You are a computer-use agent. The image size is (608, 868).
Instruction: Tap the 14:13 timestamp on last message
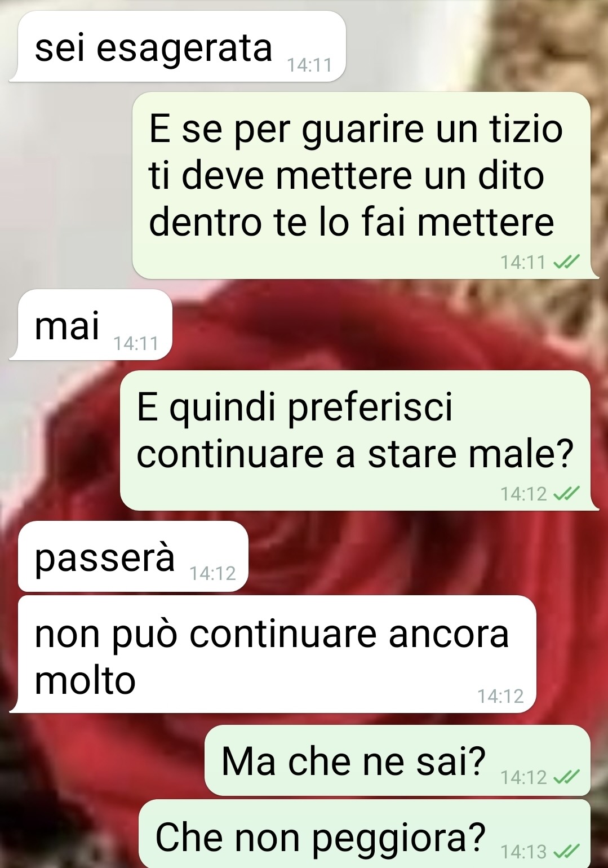(523, 851)
